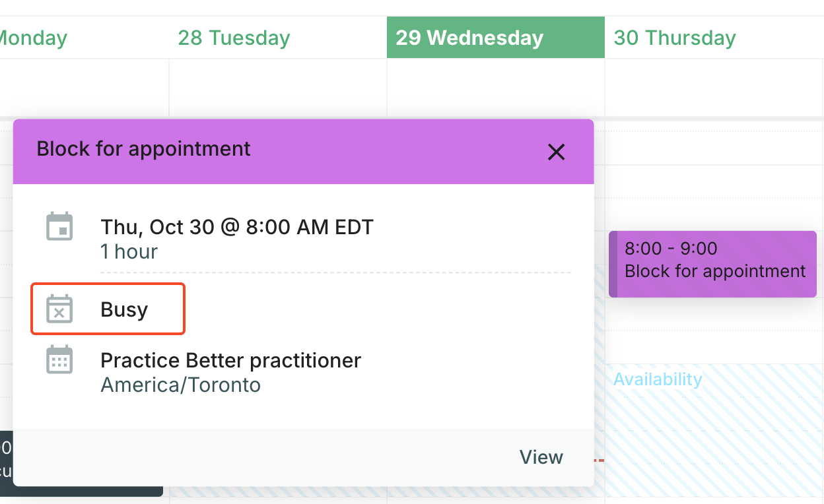The height and width of the screenshot is (504, 824).
Task: Click the calendar grid icon beside practitioner name
Action: click(x=59, y=360)
